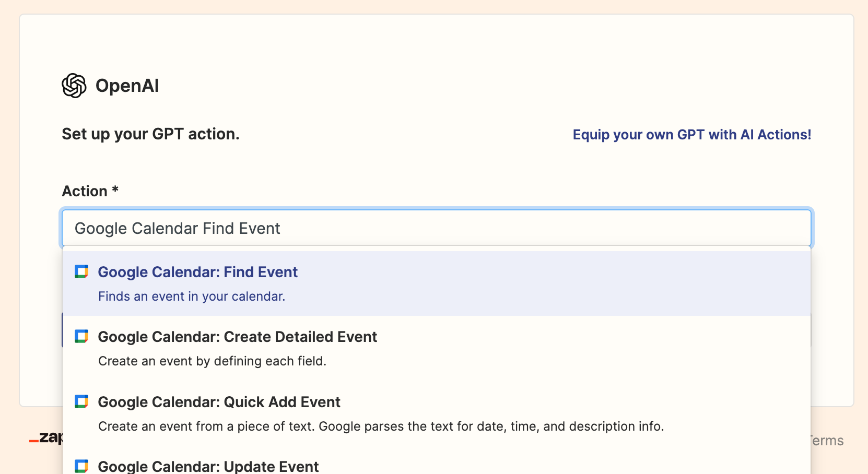Select Google Calendar: Quick Add Event option

[437, 413]
